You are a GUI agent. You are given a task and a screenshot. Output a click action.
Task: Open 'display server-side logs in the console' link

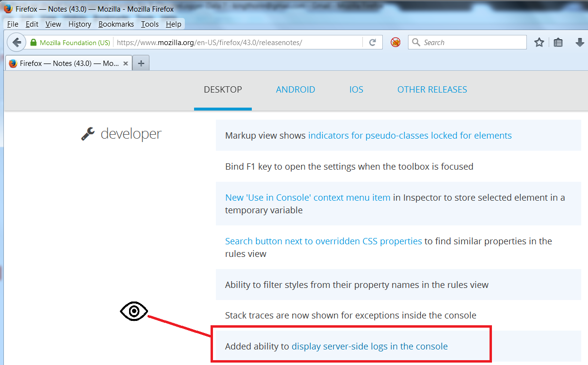pos(369,346)
